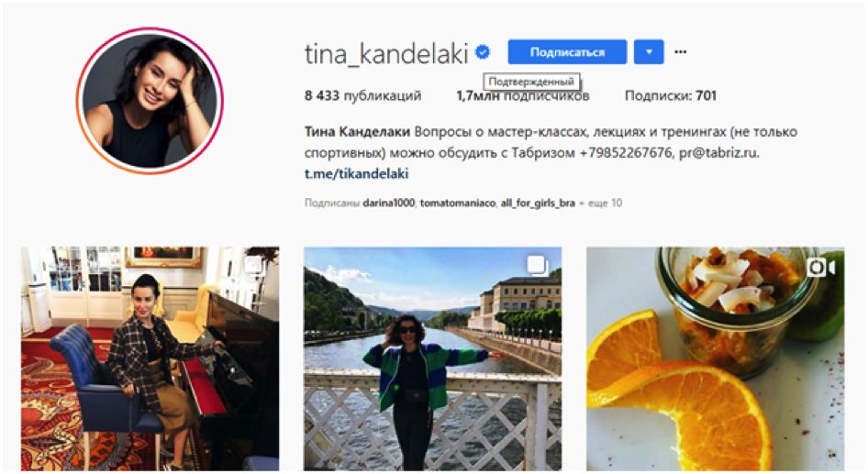Open the t.me/tikandelaki link
Screen dimensions: 868x474
357,173
